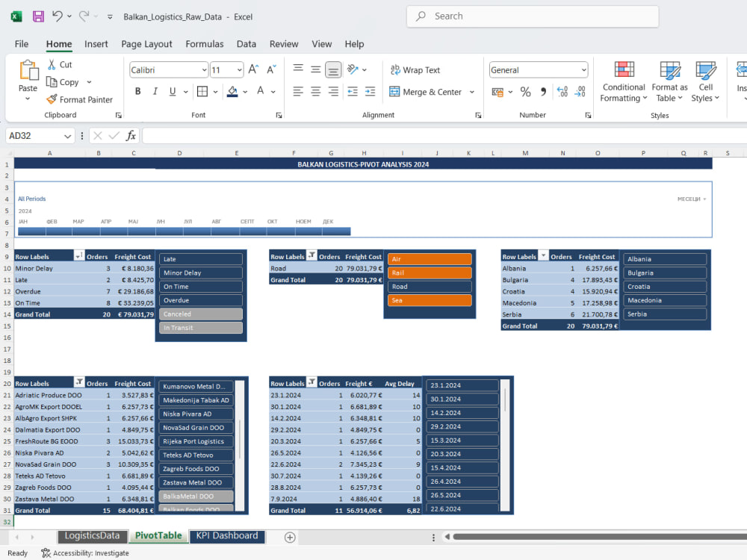The height and width of the screenshot is (560, 747).
Task: Click the Cut scissors icon
Action: coord(52,64)
